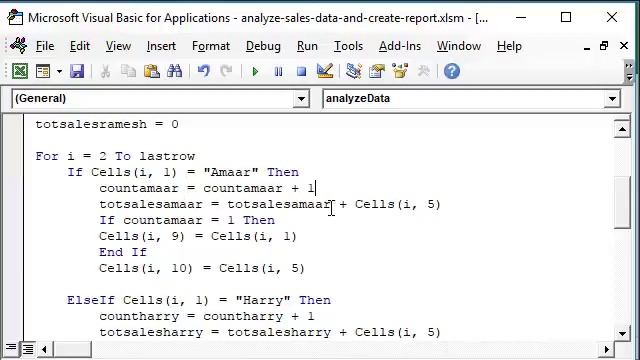Click the 'End If' line
This screenshot has width=640, height=360.
tap(122, 252)
